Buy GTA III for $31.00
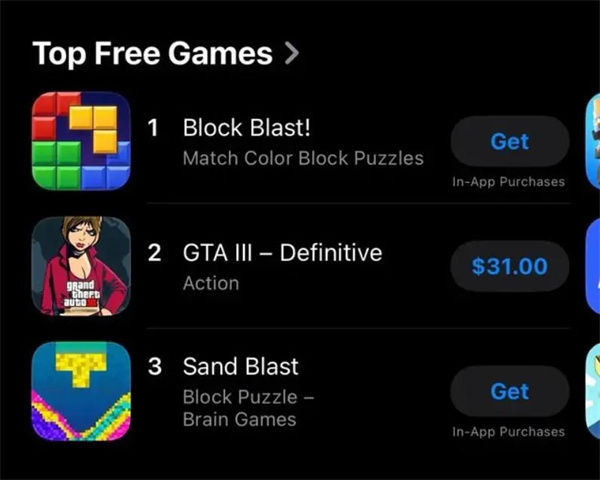Viewport: 600px width, 480px height. pyautogui.click(x=510, y=266)
